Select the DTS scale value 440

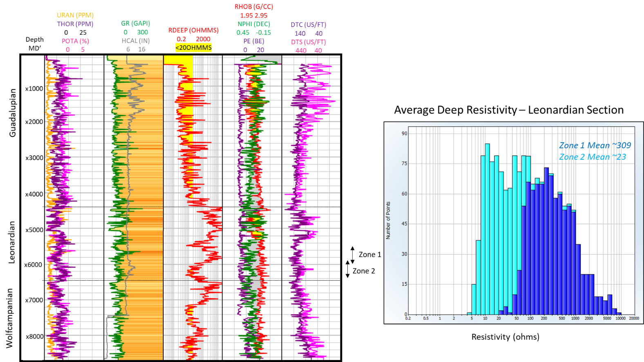pyautogui.click(x=301, y=50)
